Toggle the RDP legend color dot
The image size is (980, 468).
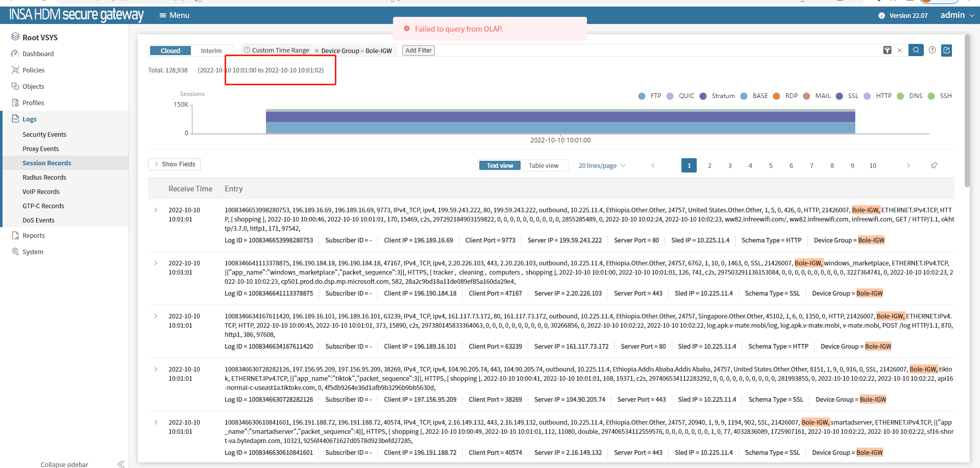click(776, 96)
